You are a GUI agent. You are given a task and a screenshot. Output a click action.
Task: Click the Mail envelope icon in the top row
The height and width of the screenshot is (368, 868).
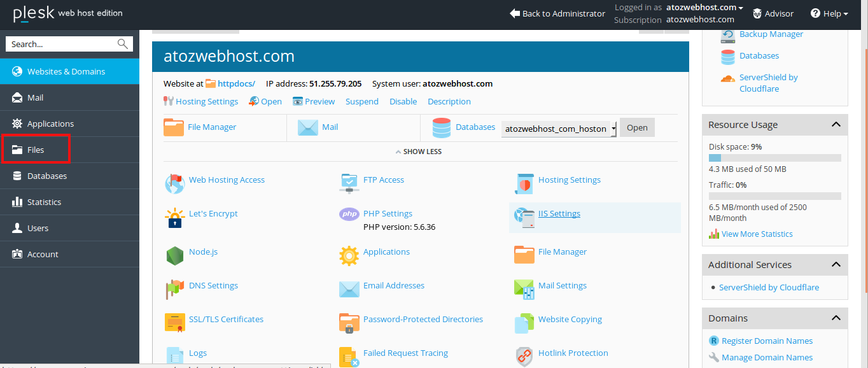pos(308,127)
